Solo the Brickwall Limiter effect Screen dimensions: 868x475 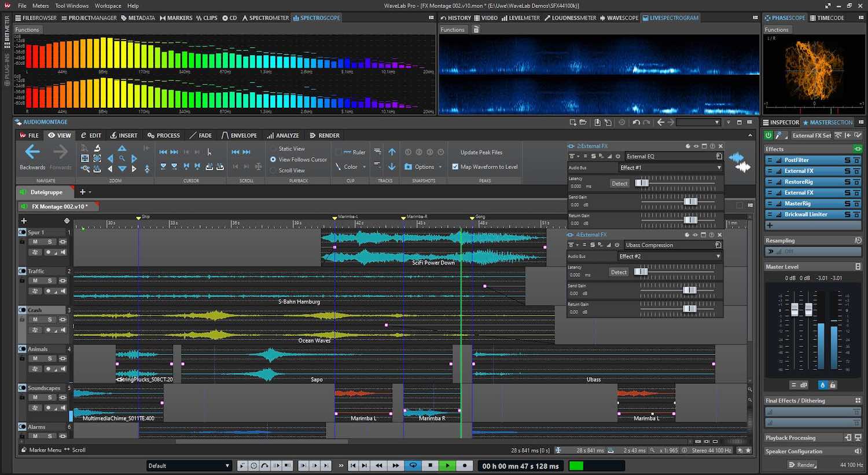tap(848, 214)
